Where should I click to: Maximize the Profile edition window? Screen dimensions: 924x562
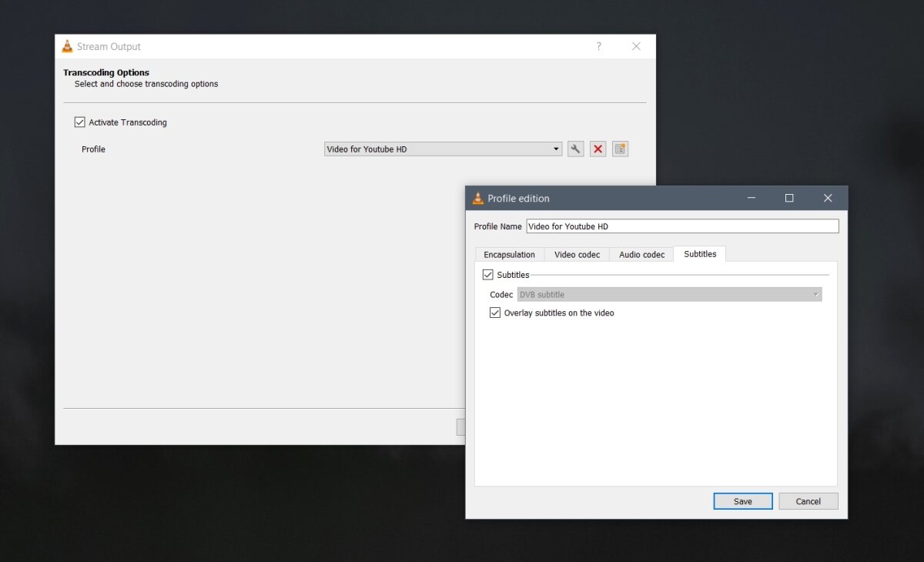[789, 198]
